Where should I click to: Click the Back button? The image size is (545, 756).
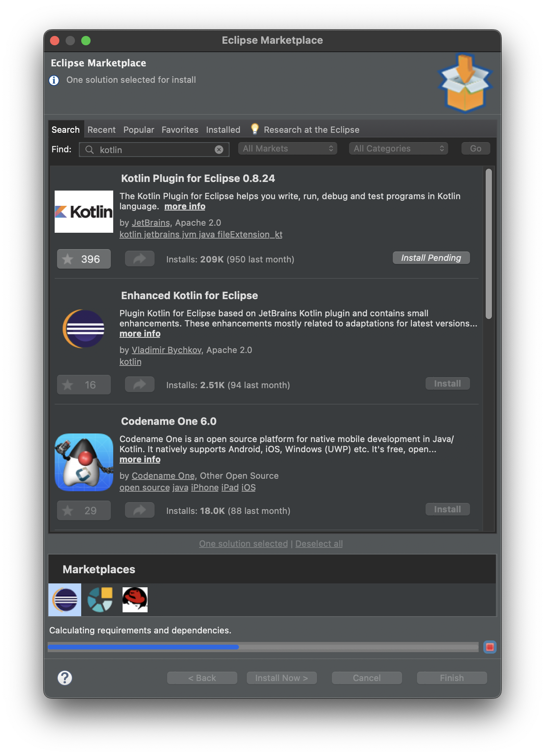click(x=202, y=678)
